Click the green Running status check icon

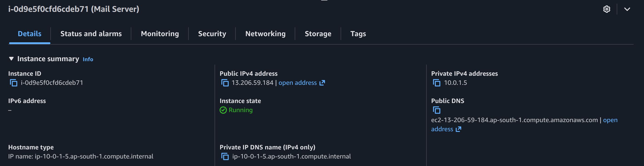coord(223,110)
